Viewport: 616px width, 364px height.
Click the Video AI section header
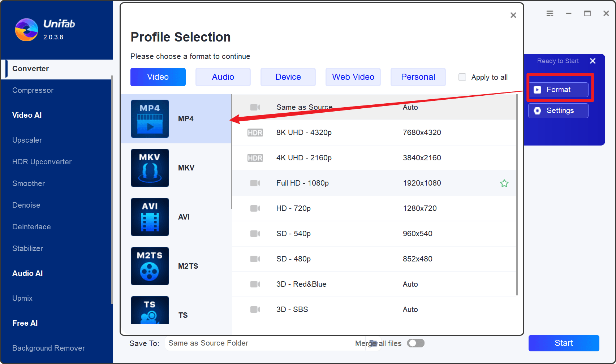click(x=27, y=115)
